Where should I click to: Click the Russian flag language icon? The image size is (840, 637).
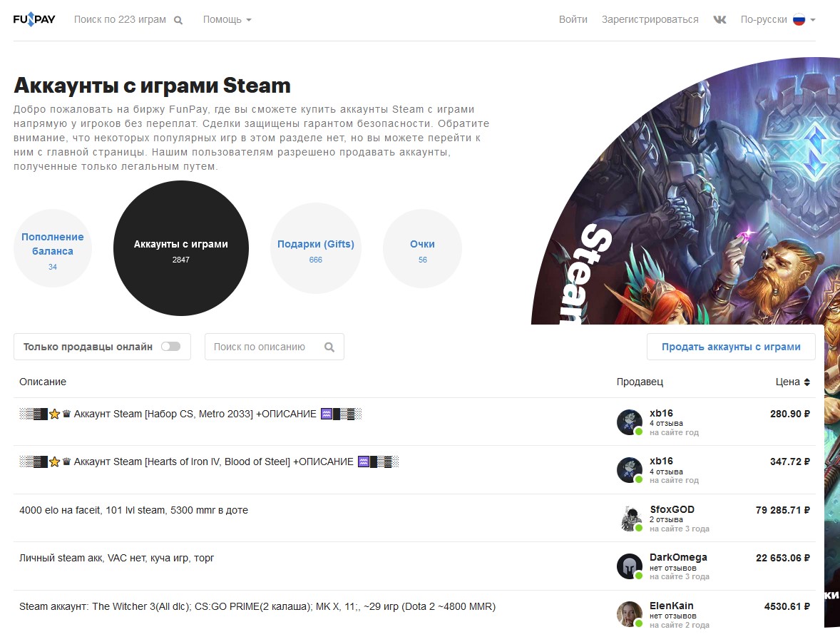[799, 20]
